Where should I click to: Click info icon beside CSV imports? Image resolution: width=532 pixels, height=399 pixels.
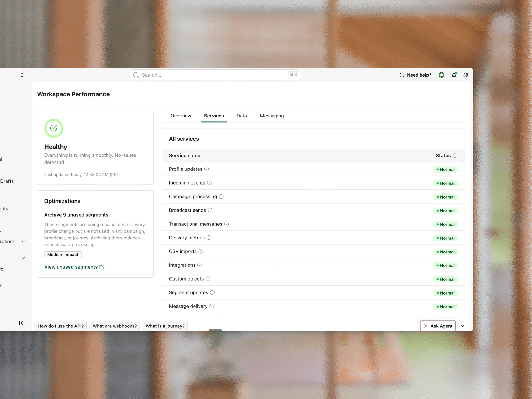[201, 251]
